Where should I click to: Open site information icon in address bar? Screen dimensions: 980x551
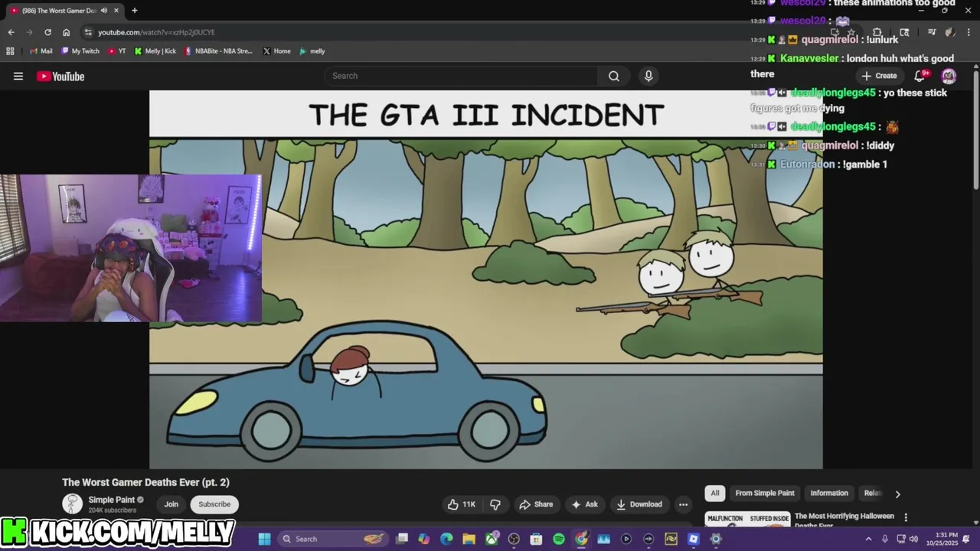click(88, 32)
